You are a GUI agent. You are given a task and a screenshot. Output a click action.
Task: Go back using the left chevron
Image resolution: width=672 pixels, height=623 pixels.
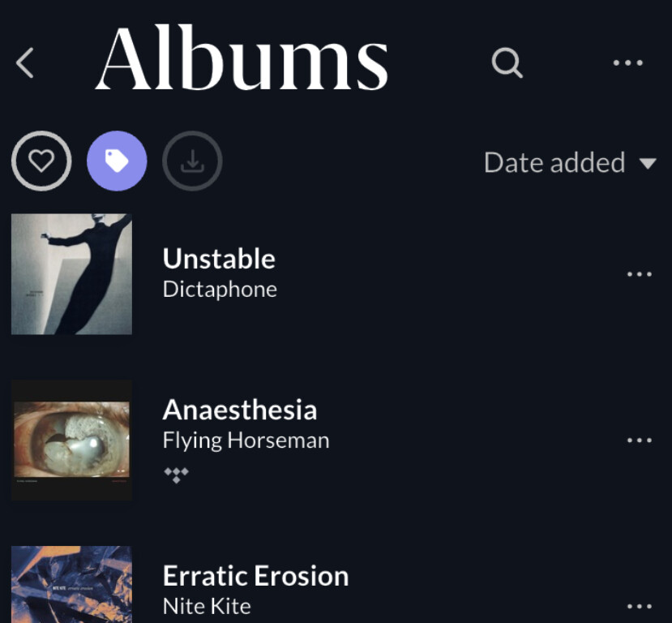point(26,62)
